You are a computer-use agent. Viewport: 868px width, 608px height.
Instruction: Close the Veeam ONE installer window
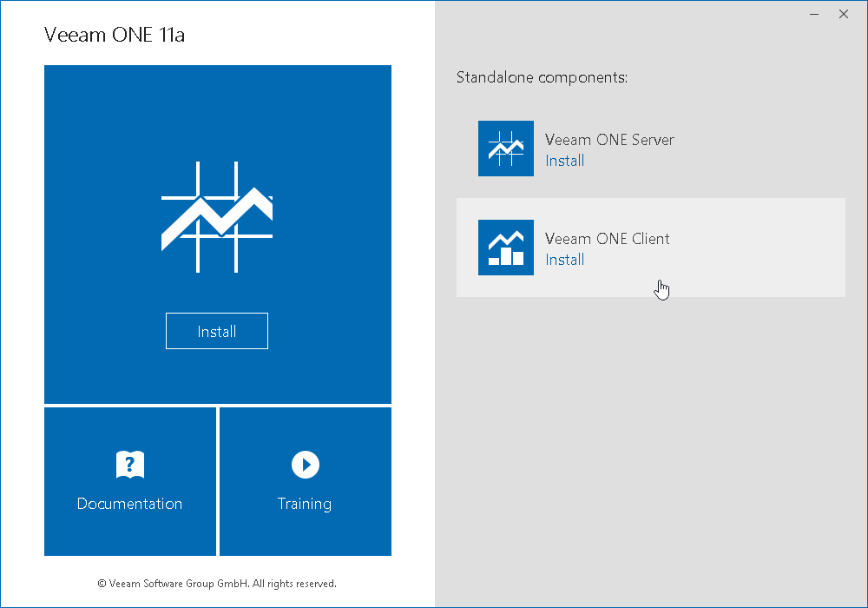point(843,15)
